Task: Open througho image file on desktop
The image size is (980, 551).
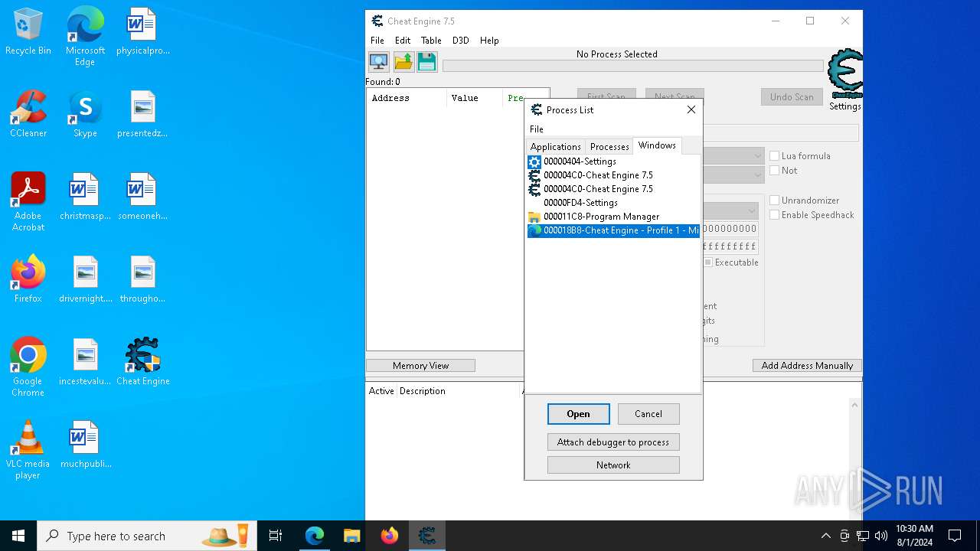Action: [142, 279]
